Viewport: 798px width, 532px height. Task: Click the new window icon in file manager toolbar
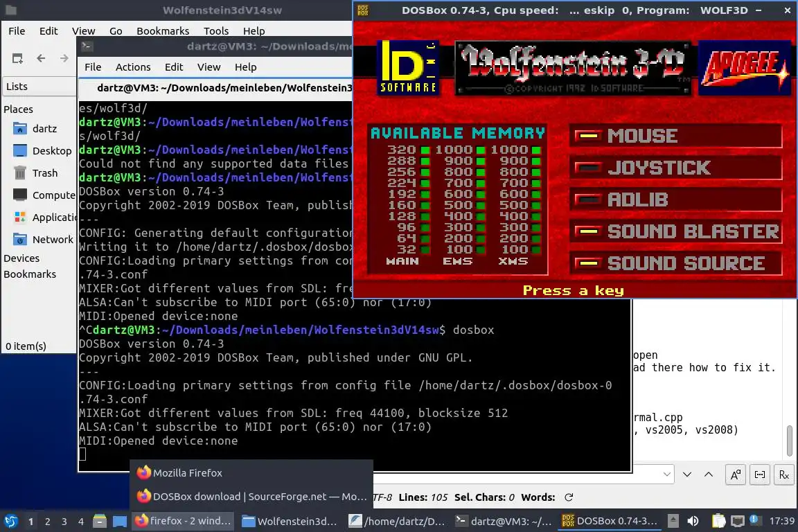[x=17, y=59]
